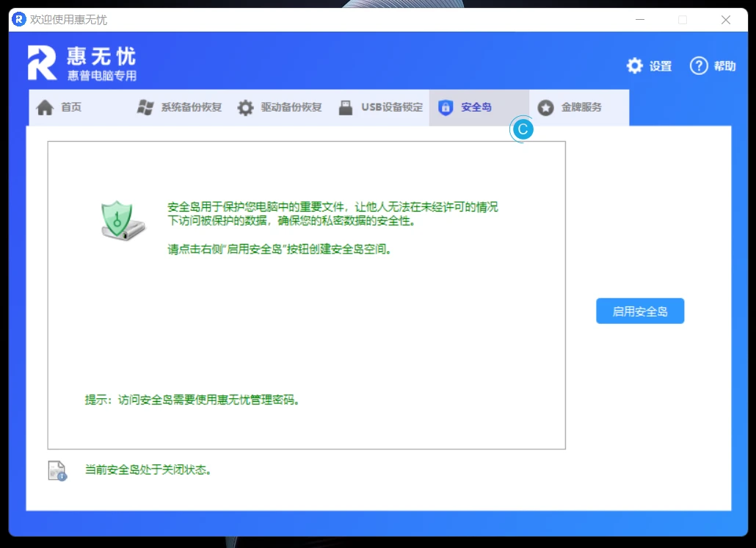This screenshot has width=756, height=548.
Task: Click the hint text 提示：访问安全岛需要使用惠无忧管理密码
Action: (x=192, y=400)
